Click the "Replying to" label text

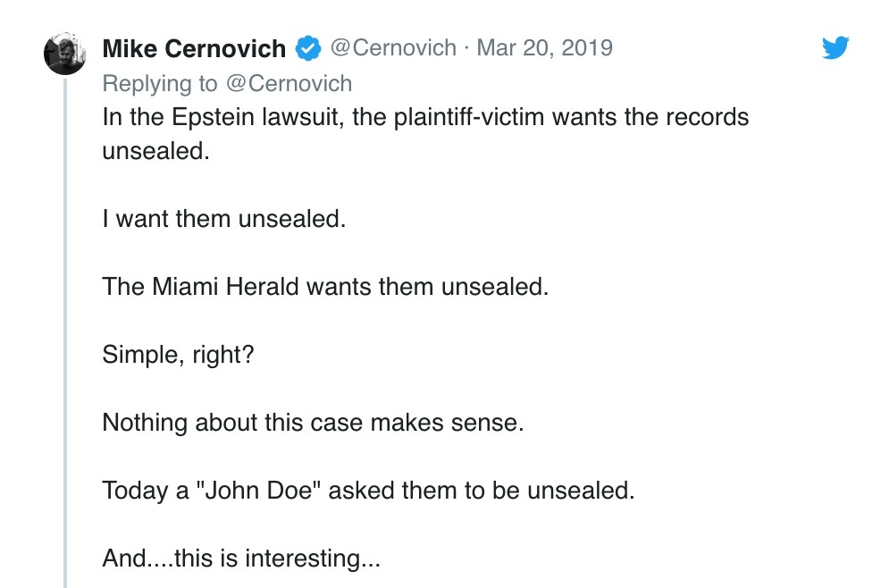coord(160,84)
